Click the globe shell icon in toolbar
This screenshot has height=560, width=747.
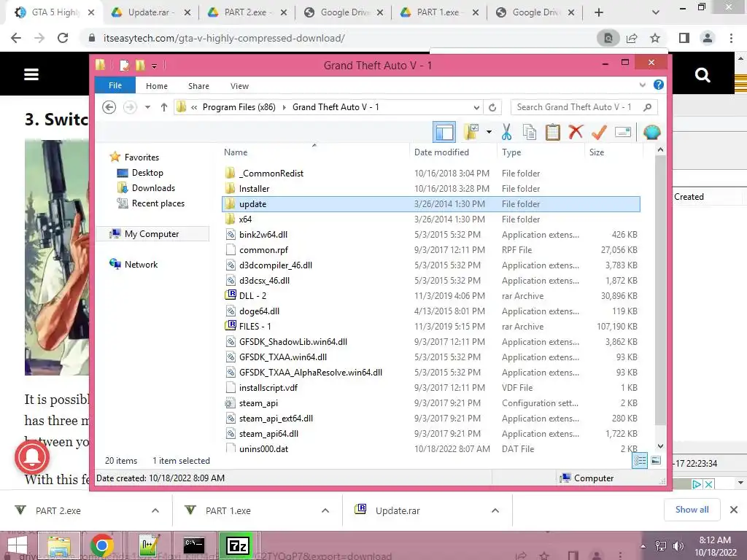pos(651,132)
